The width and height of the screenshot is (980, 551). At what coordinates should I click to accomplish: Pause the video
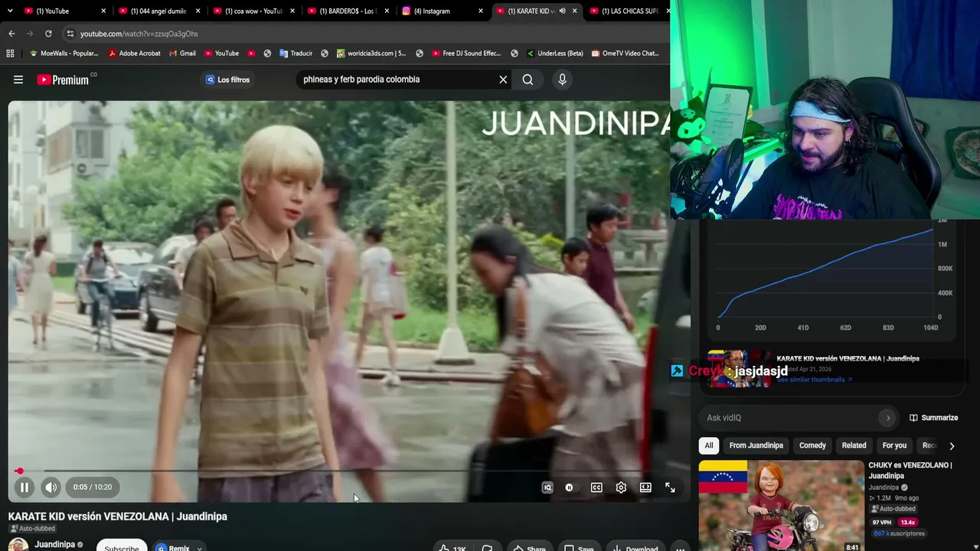(24, 487)
